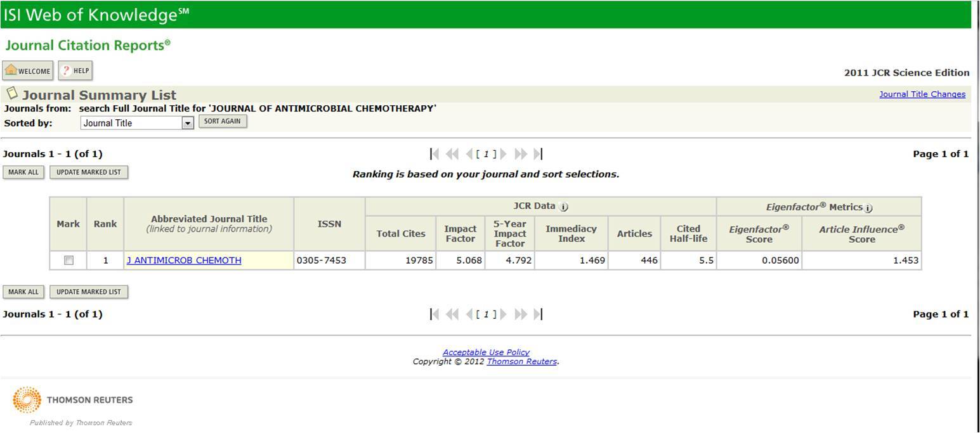Click the Articles column header
The image size is (980, 433).
point(634,233)
